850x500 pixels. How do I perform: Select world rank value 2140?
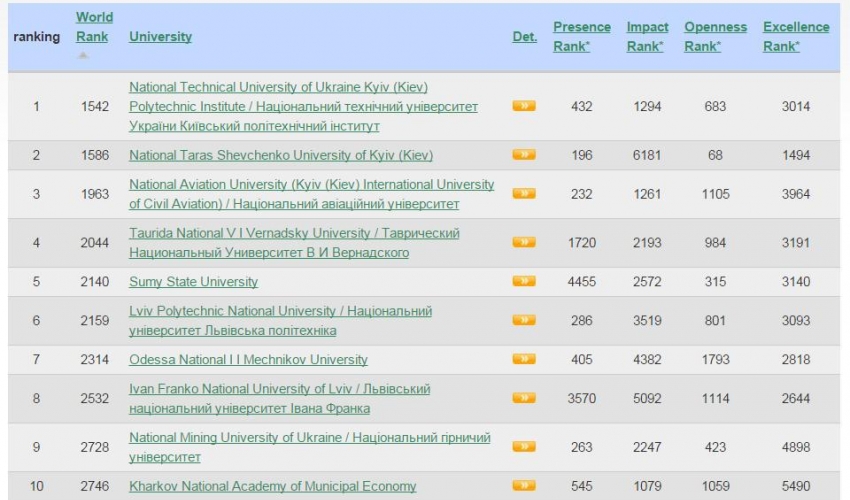94,281
